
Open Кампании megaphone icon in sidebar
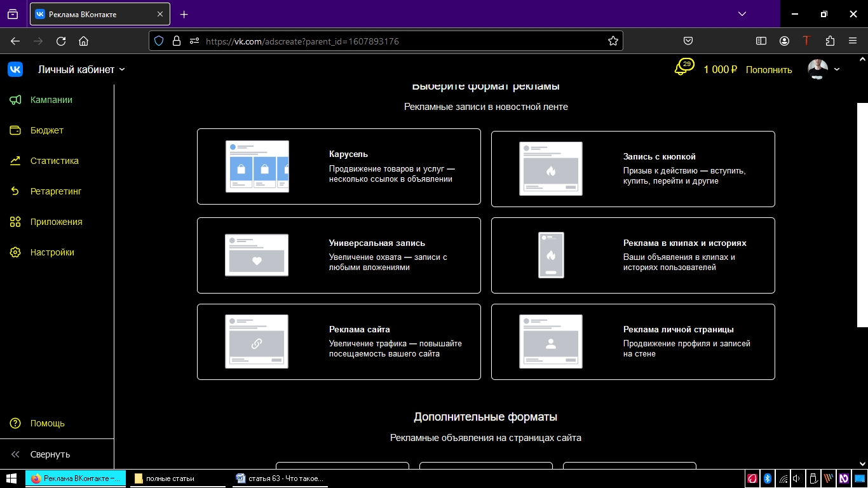[x=16, y=100]
